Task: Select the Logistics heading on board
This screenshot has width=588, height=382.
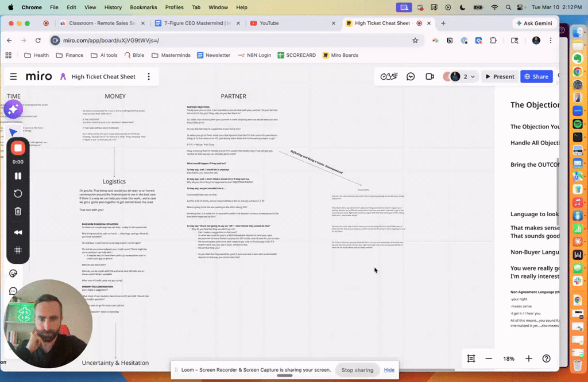Action: (114, 181)
